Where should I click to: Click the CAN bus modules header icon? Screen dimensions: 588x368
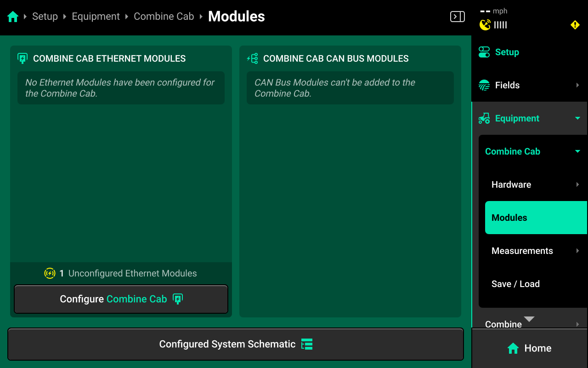[252, 58]
